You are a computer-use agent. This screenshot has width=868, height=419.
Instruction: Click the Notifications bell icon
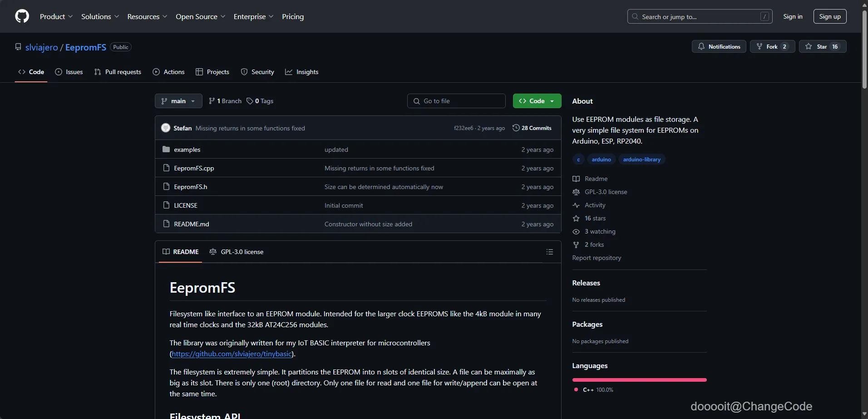click(701, 46)
